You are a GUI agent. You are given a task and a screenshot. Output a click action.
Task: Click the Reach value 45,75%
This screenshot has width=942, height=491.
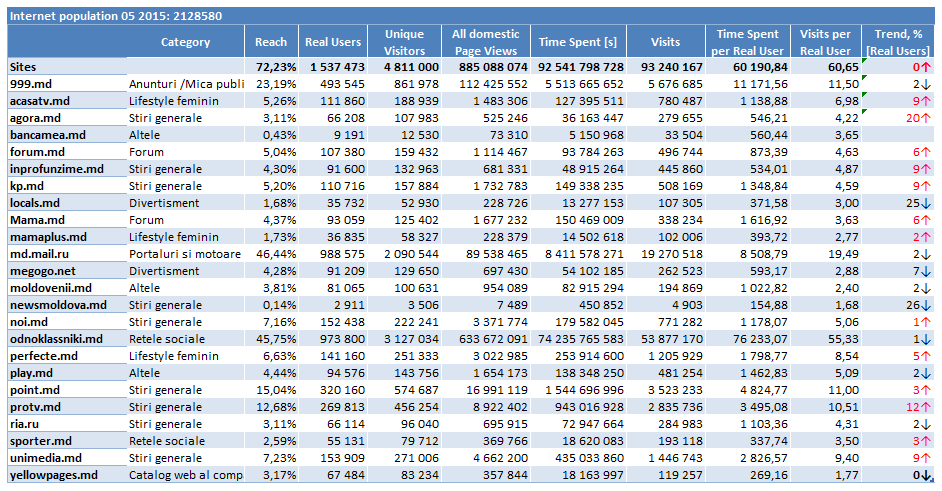pos(276,339)
